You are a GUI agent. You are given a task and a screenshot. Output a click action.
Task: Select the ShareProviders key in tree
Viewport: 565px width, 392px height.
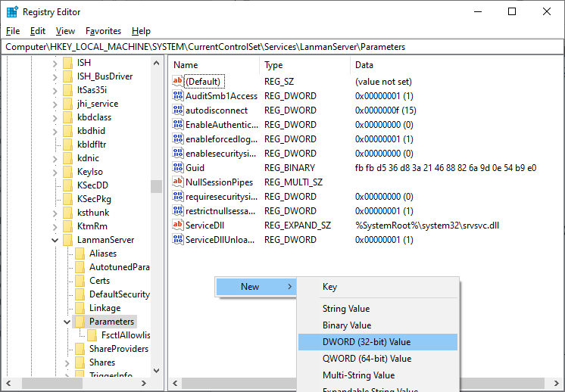point(118,349)
